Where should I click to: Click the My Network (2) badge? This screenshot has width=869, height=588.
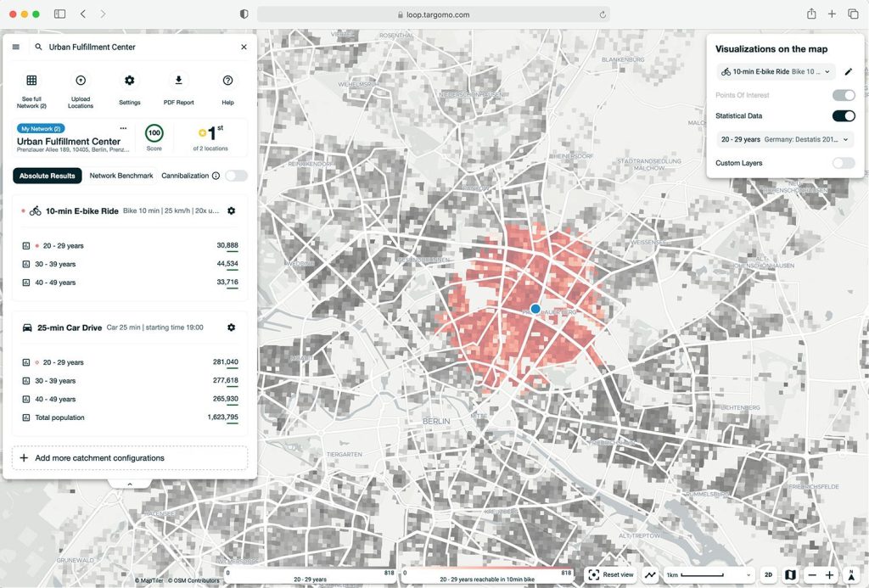pos(41,129)
